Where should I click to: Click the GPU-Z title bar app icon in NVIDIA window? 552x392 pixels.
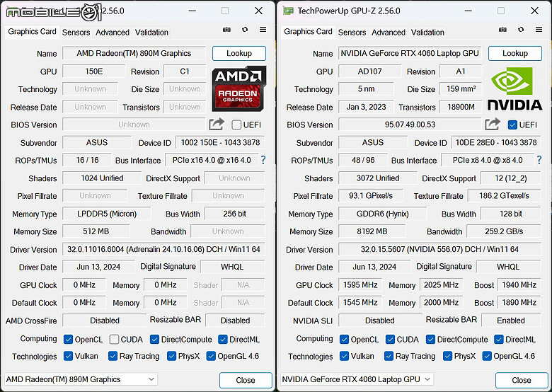click(x=288, y=11)
